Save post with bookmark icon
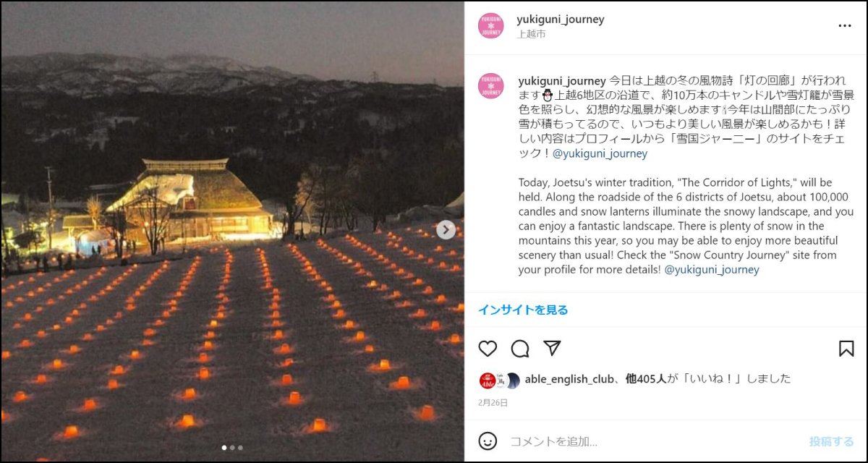The width and height of the screenshot is (868, 463). [x=846, y=349]
